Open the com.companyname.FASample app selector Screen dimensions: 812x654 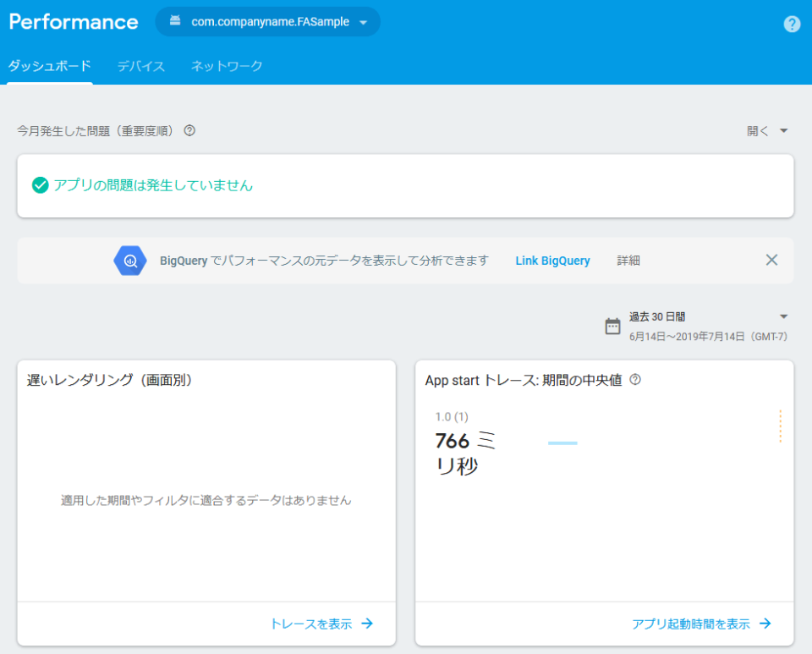(267, 22)
